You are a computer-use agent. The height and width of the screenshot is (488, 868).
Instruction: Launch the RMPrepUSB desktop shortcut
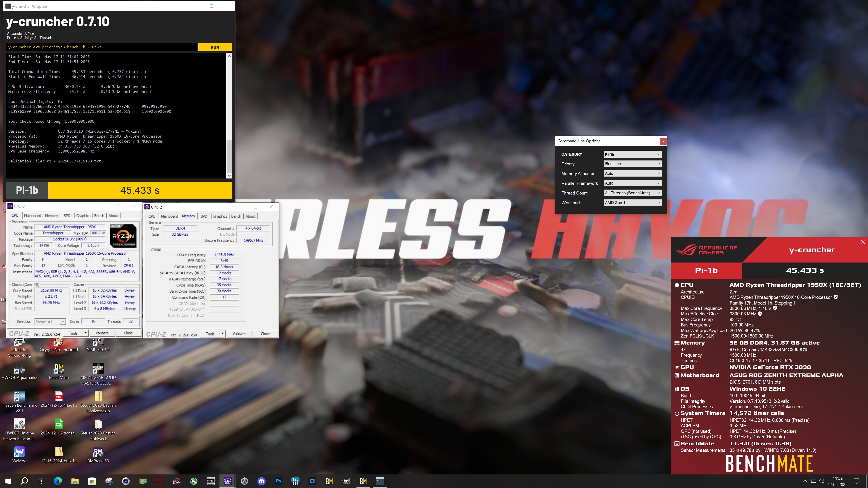pos(98,455)
